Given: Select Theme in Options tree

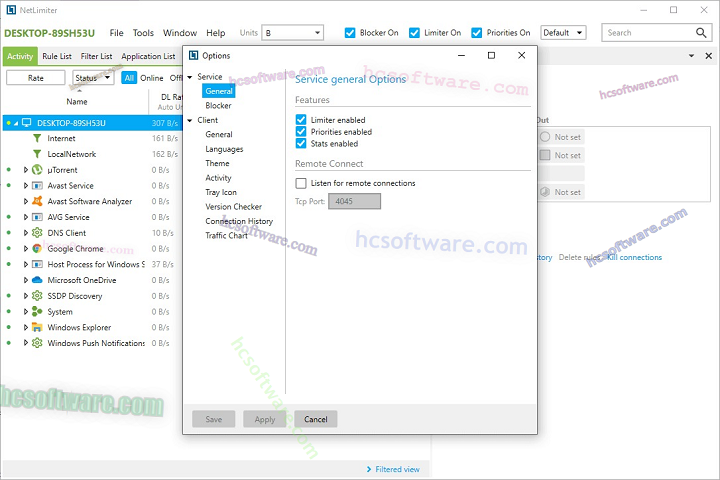Looking at the screenshot, I should pyautogui.click(x=217, y=163).
